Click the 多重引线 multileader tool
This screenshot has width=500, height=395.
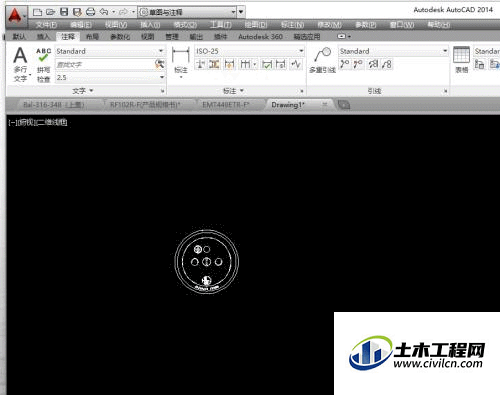[322, 60]
